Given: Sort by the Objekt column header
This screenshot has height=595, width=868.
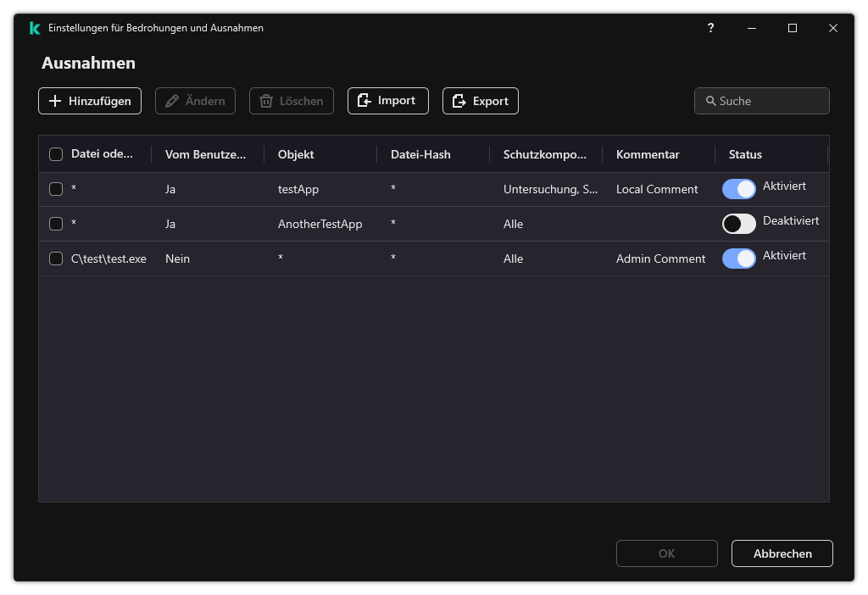Looking at the screenshot, I should pos(296,154).
